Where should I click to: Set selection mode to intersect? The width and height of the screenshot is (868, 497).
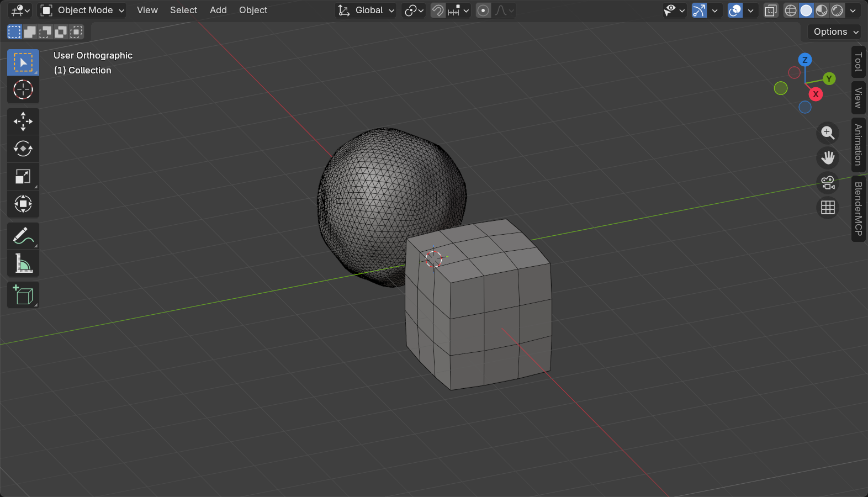click(76, 32)
